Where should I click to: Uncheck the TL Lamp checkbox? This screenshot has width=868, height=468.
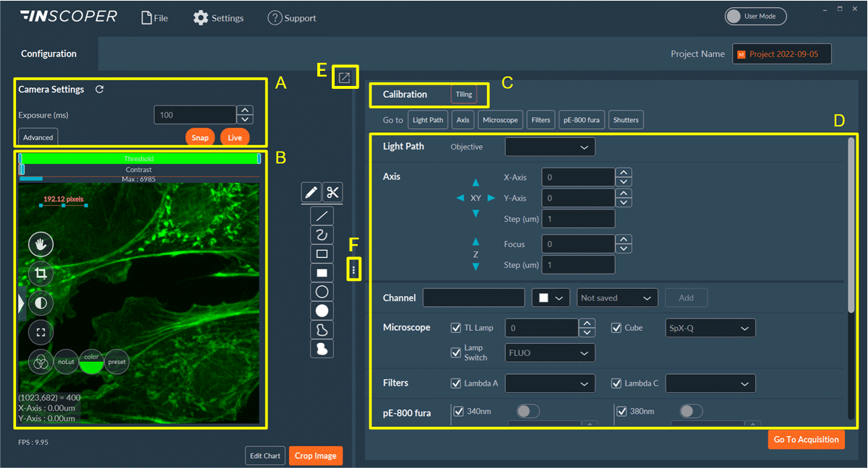[456, 328]
